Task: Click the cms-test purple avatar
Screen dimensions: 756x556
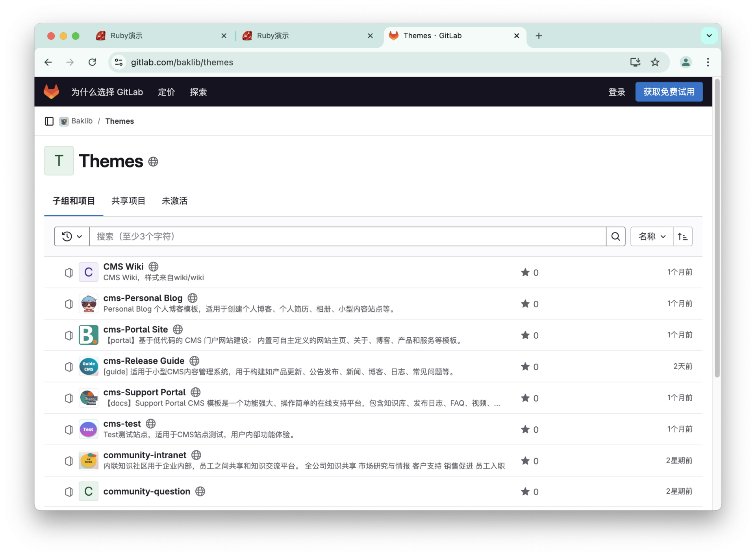Action: coord(89,429)
